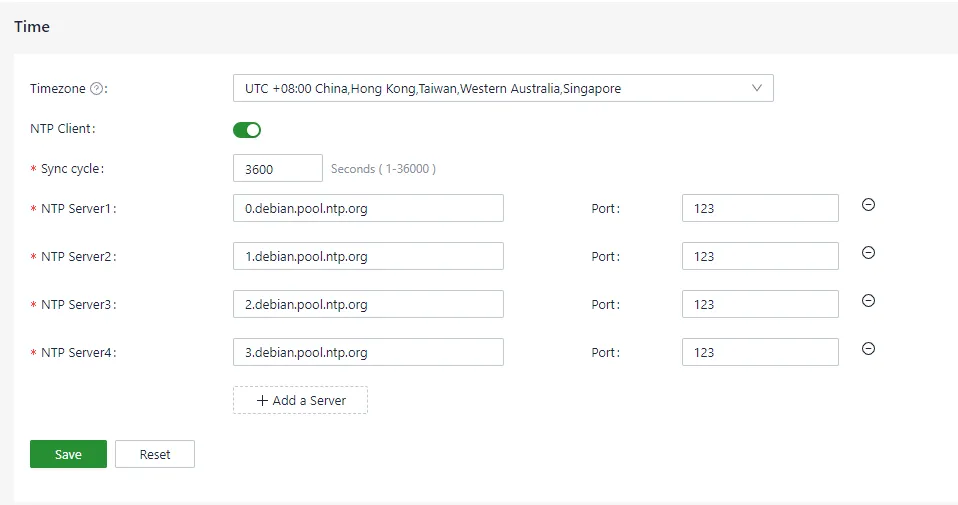Remove NTP Server4 with its minus icon
Screen dimensions: 958x505
[868, 348]
